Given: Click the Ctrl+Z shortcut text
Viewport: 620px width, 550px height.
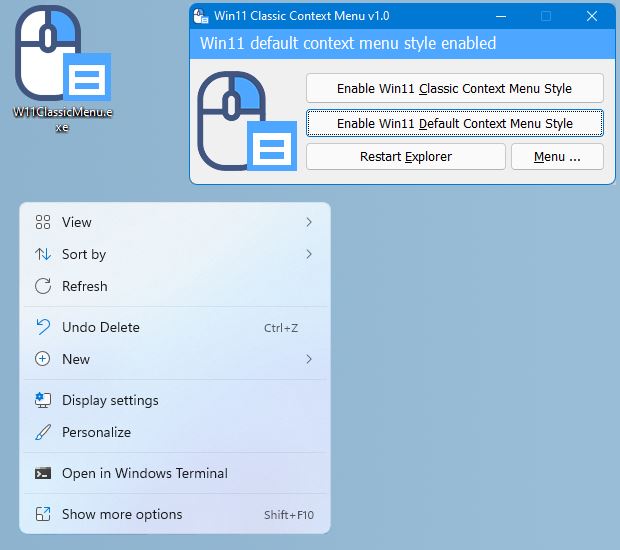Looking at the screenshot, I should click(x=281, y=328).
